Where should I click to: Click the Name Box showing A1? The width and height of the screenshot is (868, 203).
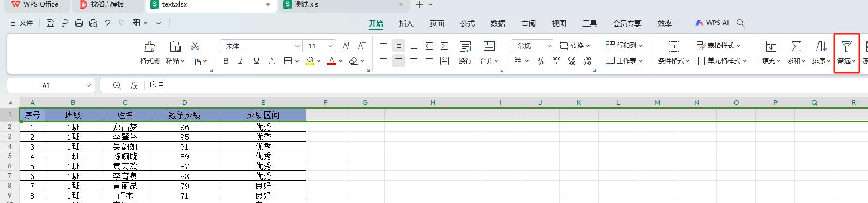pyautogui.click(x=51, y=85)
